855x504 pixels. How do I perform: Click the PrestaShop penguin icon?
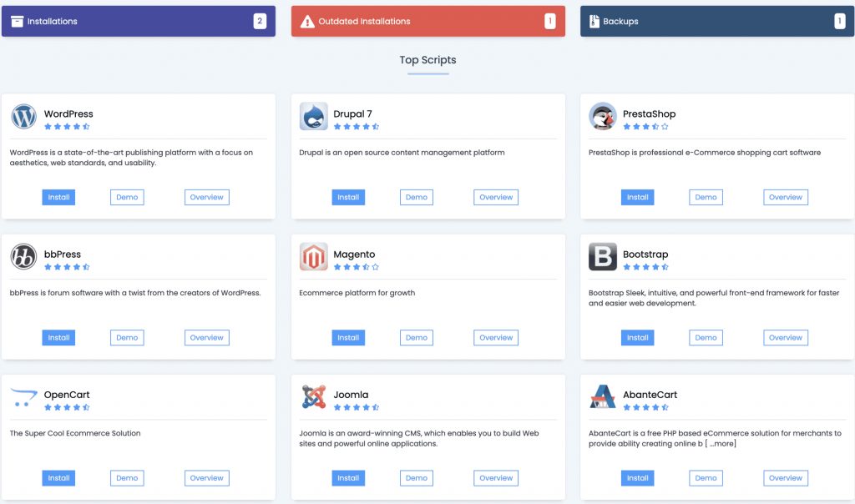pyautogui.click(x=603, y=117)
